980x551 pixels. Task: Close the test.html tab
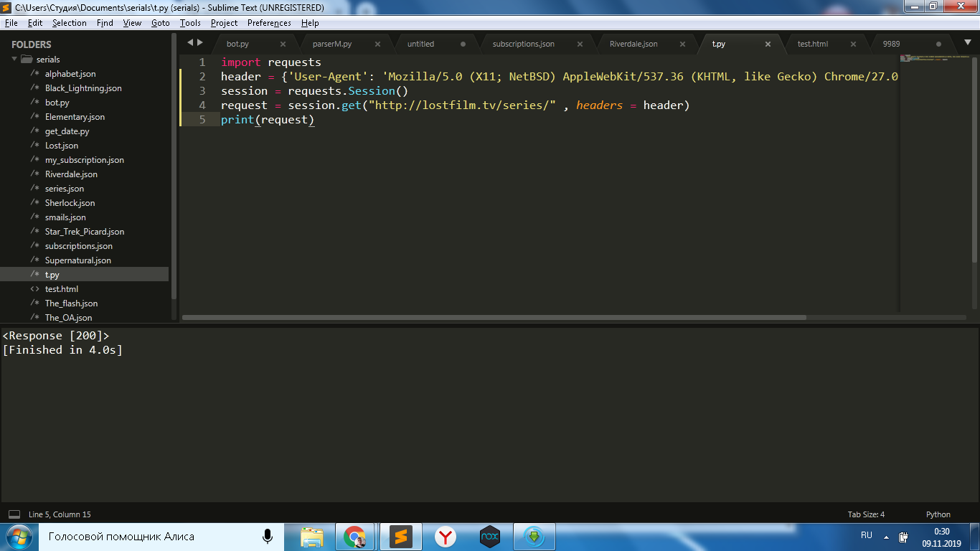pyautogui.click(x=853, y=44)
